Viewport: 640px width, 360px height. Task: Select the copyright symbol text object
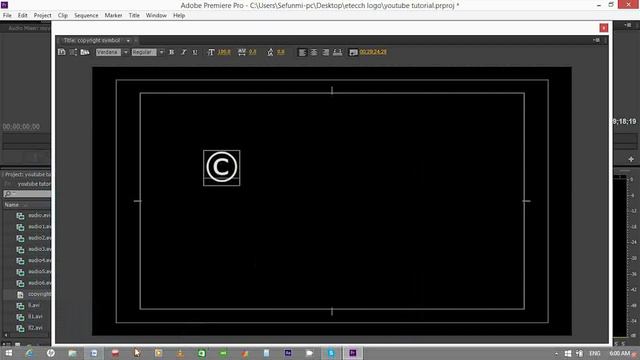click(x=222, y=168)
